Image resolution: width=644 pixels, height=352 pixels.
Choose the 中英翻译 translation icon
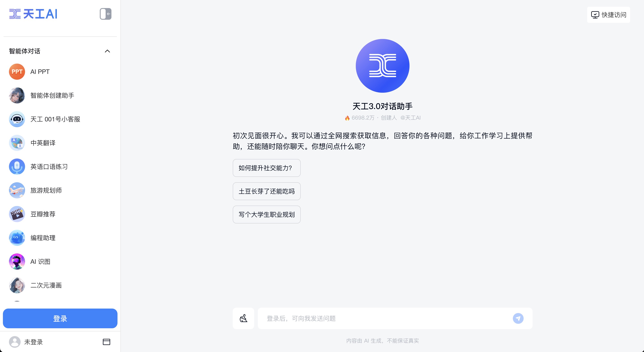(x=17, y=143)
